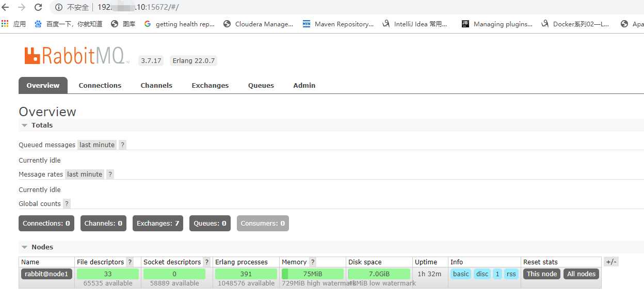Click the '1' info tag
The height and width of the screenshot is (301, 644).
click(497, 274)
